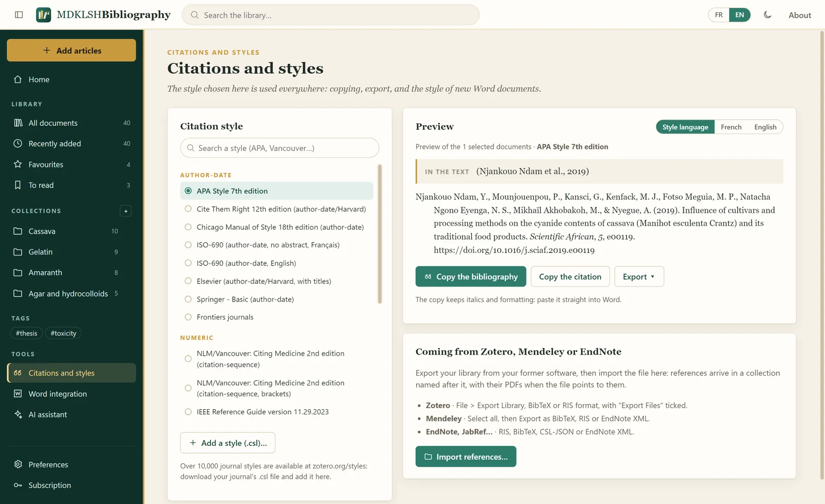Open the To read bookmark list

[71, 185]
